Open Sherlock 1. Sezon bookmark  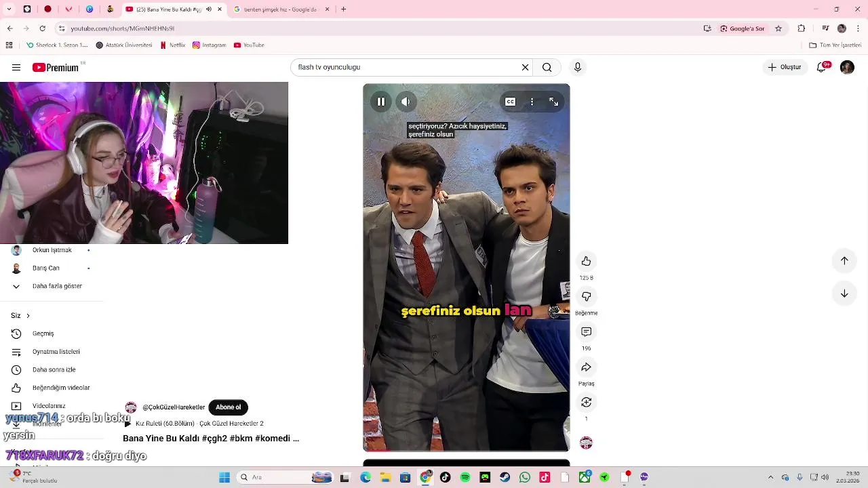57,45
